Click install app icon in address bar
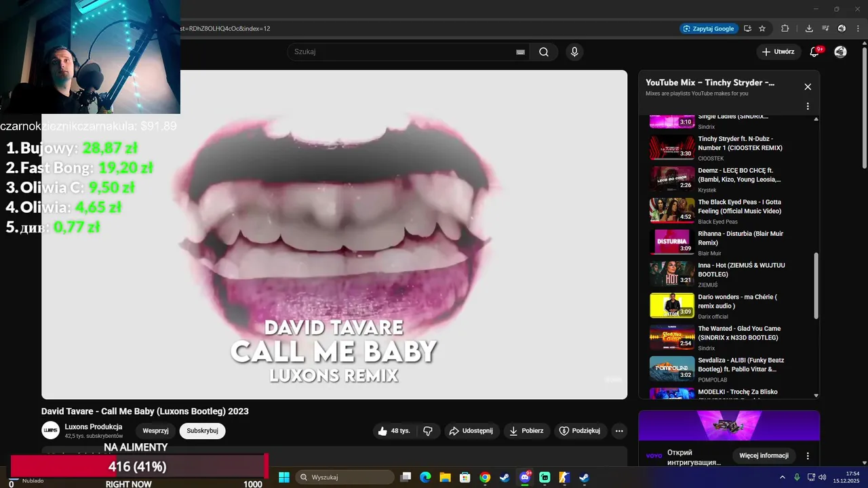The image size is (868, 488). coord(747,28)
